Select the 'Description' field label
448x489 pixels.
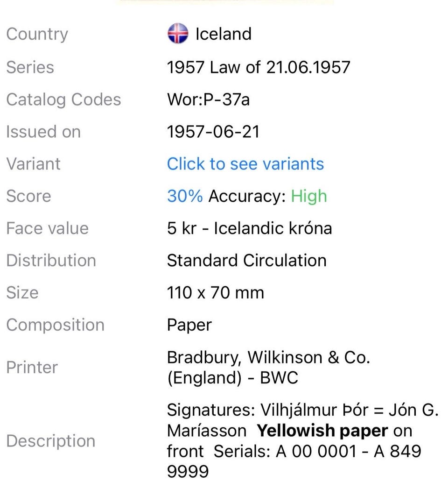click(x=51, y=441)
